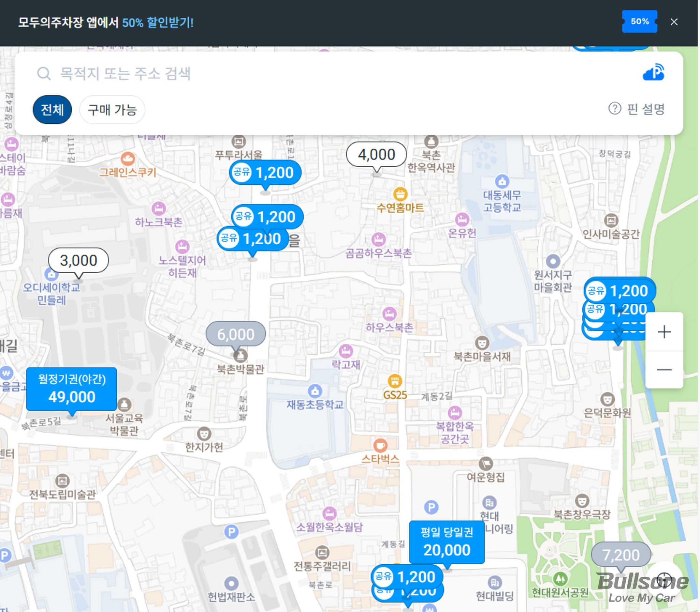Click the 3,000 price pin near 오디세이학교
The height and width of the screenshot is (612, 700).
78,261
